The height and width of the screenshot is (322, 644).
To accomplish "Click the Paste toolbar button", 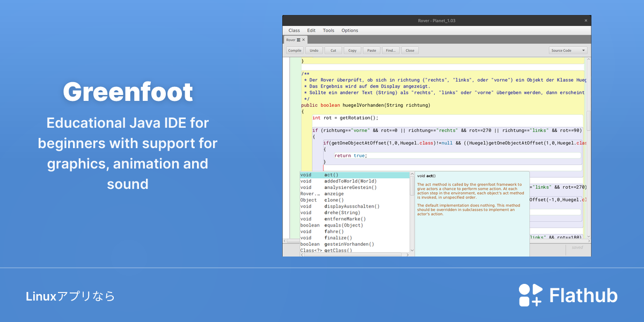I will click(371, 50).
